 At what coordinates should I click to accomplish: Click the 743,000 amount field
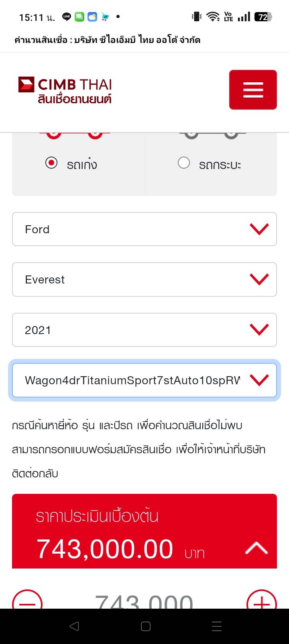point(144,602)
